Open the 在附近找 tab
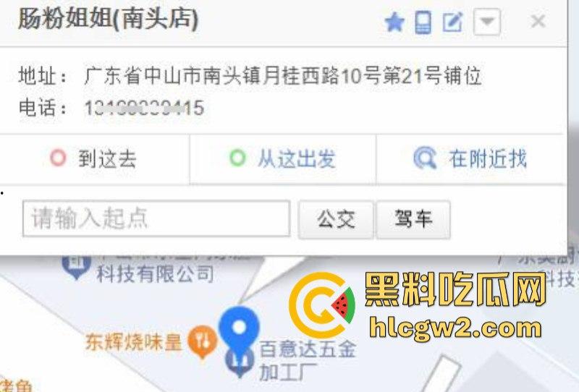The height and width of the screenshot is (392, 579). pos(470,159)
